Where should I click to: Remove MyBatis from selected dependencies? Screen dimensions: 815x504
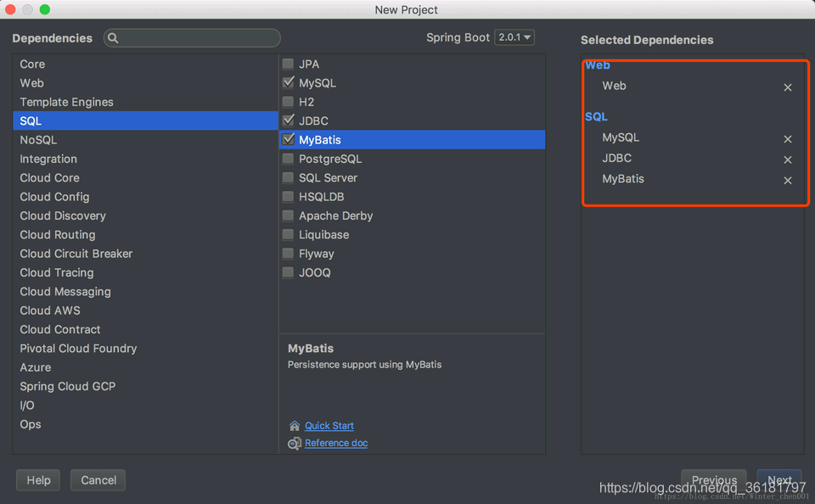[788, 180]
